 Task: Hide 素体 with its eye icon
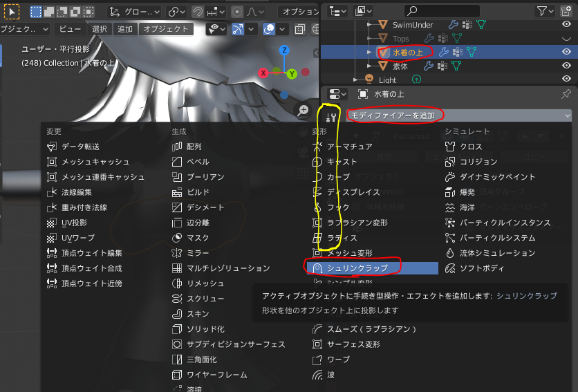click(566, 66)
